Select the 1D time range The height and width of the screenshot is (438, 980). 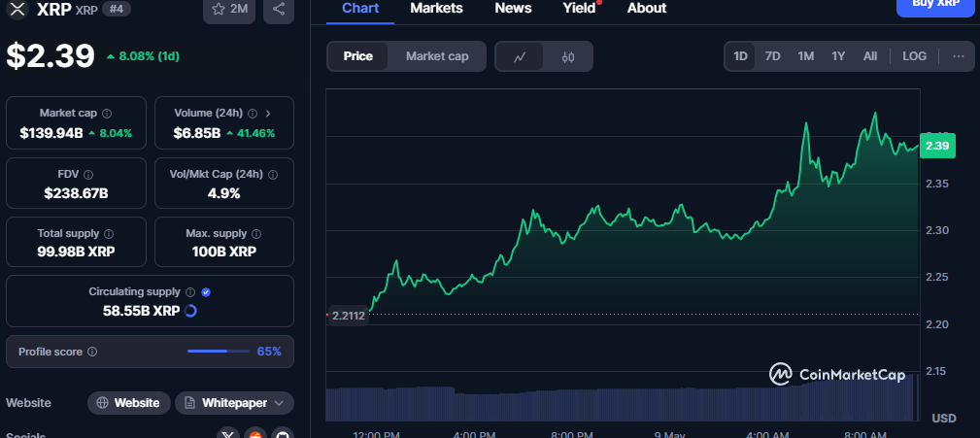pyautogui.click(x=740, y=56)
